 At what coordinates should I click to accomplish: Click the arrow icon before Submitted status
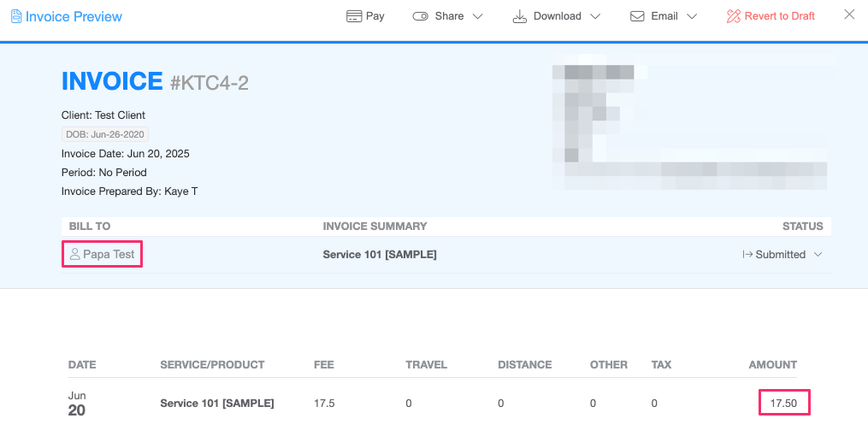tap(747, 255)
